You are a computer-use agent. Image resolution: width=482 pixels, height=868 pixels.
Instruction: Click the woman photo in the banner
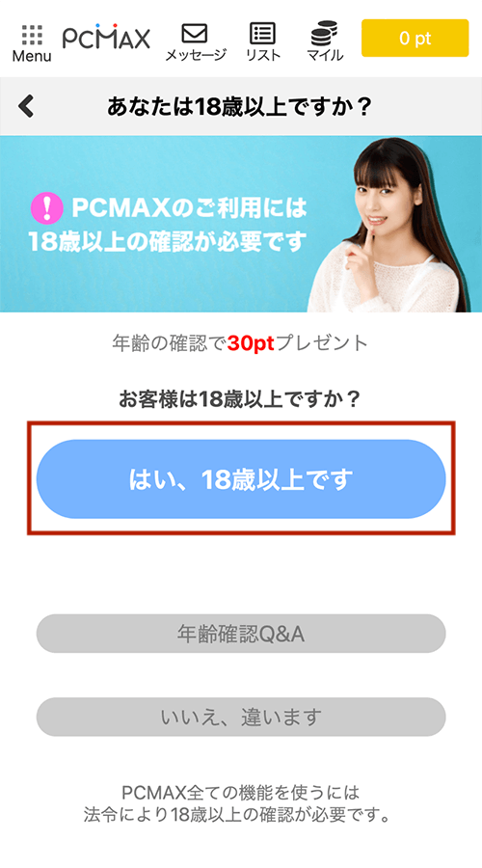pos(391,224)
